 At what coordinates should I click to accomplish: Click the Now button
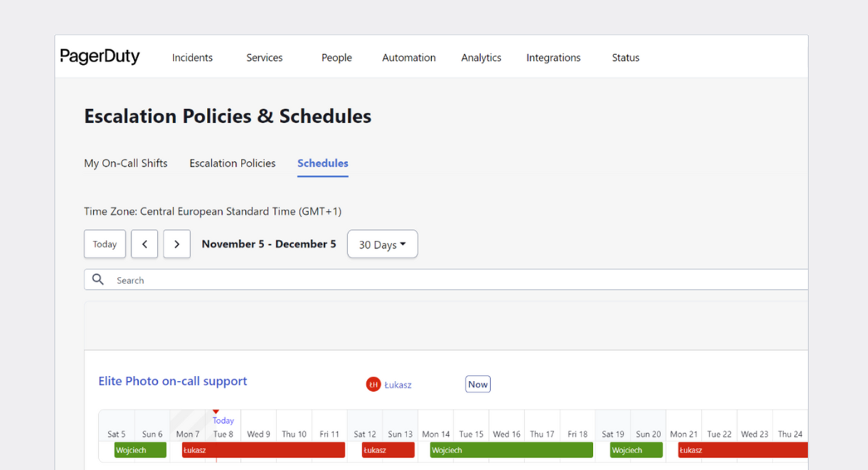point(477,385)
